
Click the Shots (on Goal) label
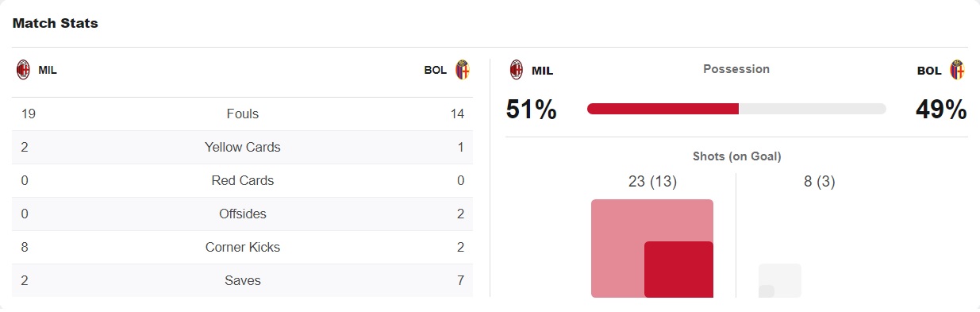(x=736, y=156)
